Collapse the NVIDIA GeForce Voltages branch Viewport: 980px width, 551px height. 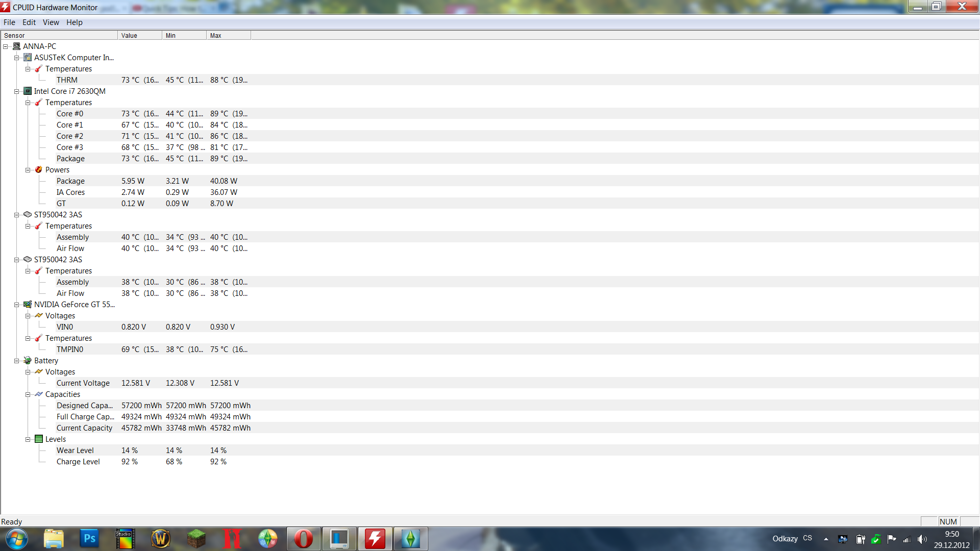coord(28,316)
